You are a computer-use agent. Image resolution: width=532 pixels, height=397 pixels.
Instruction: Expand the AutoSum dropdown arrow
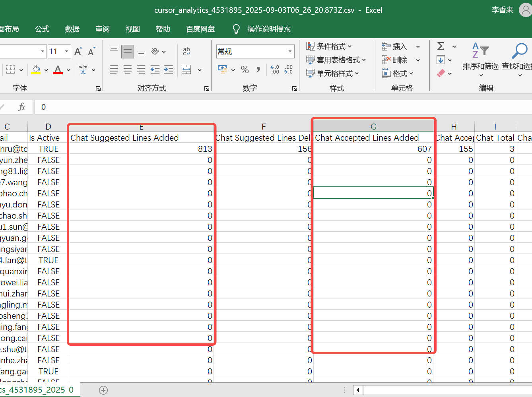(454, 46)
